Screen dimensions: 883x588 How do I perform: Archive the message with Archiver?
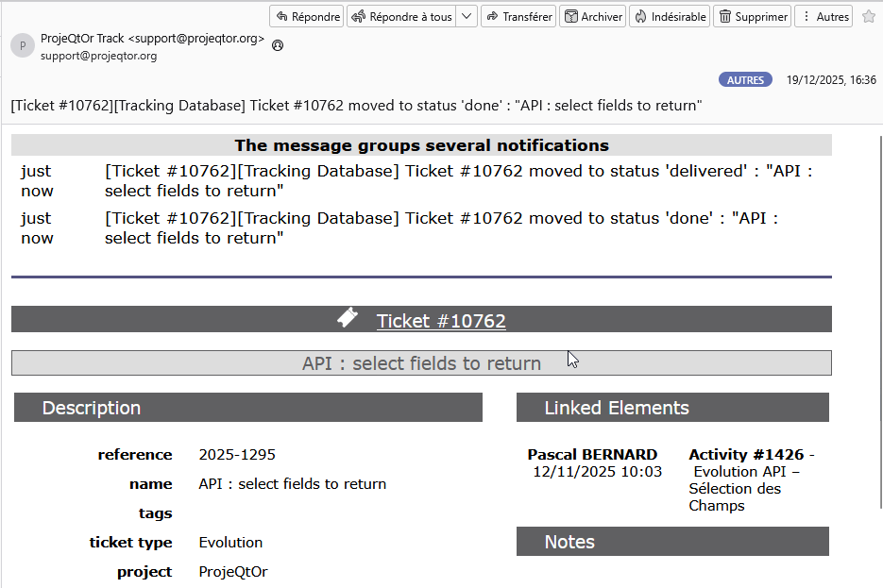click(593, 16)
